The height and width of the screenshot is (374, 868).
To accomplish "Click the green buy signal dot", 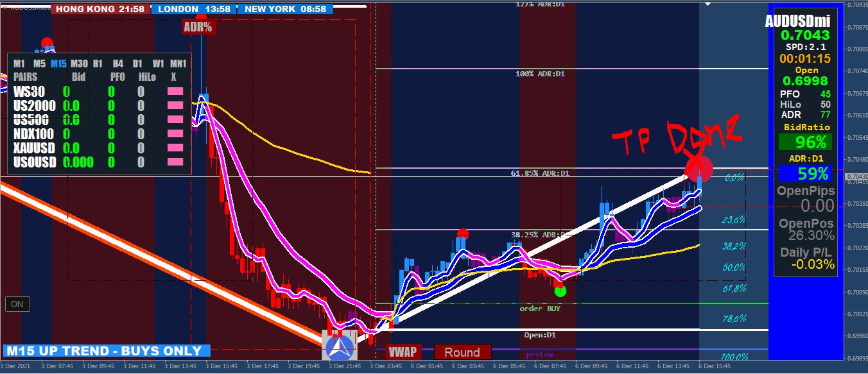I will click(560, 291).
